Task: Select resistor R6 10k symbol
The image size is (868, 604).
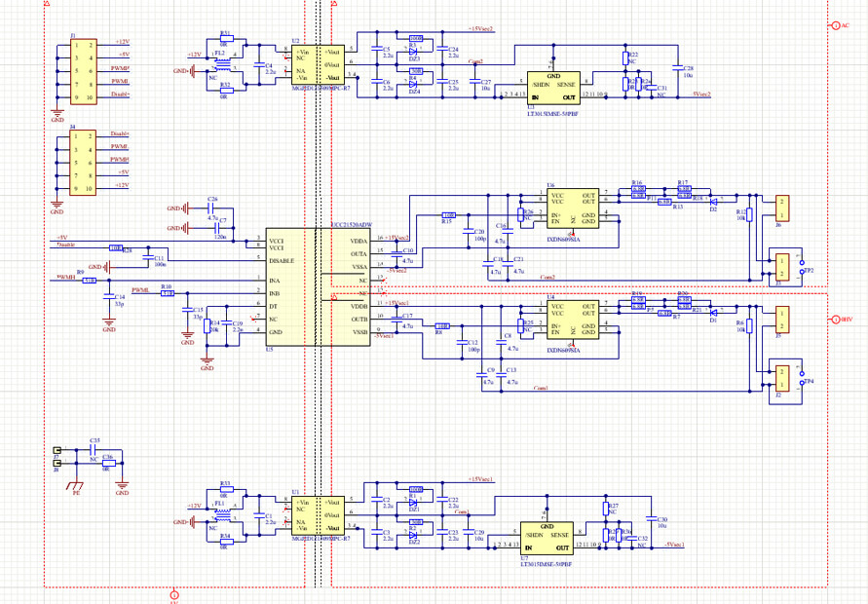Action: (x=749, y=325)
